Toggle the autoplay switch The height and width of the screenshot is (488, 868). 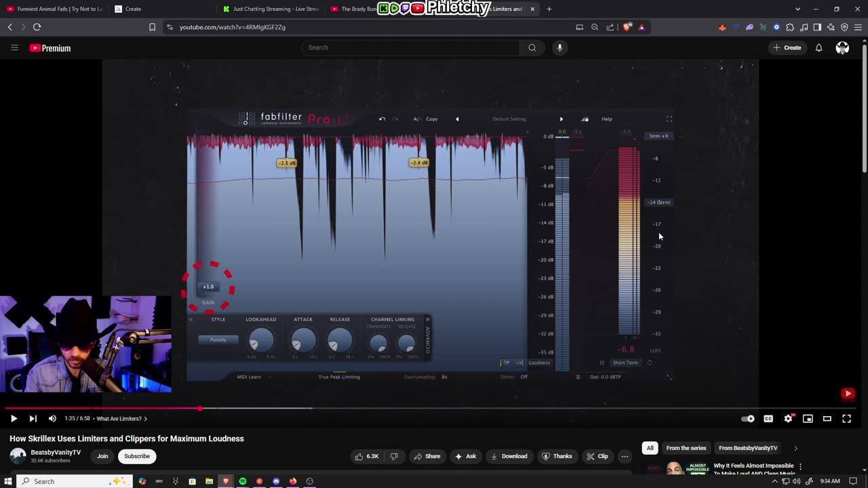pos(748,419)
